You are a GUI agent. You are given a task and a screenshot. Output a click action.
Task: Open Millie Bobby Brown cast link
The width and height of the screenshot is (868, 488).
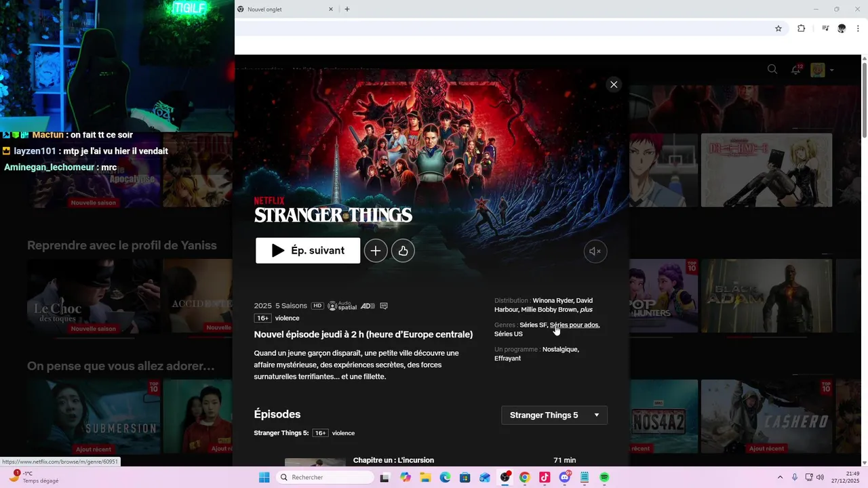549,310
